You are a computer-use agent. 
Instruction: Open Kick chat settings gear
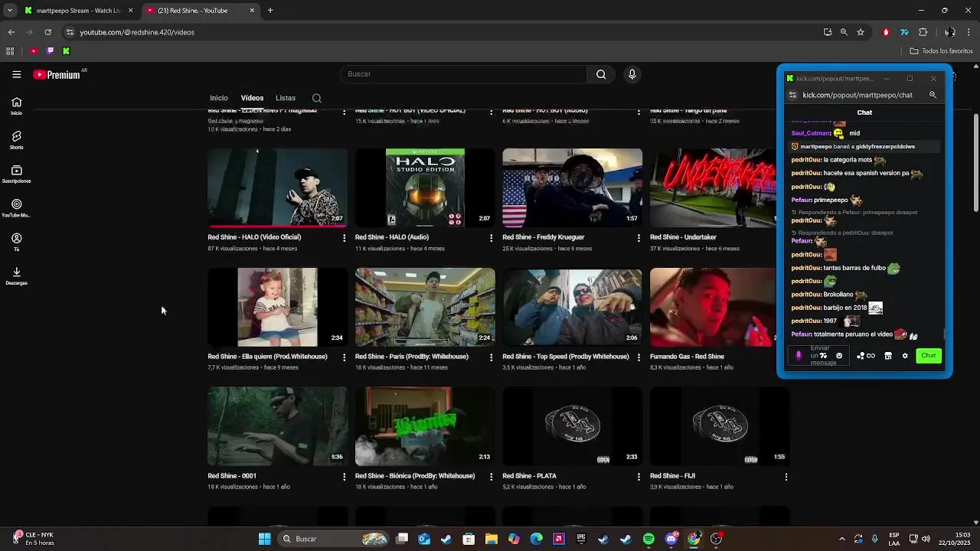coord(905,356)
